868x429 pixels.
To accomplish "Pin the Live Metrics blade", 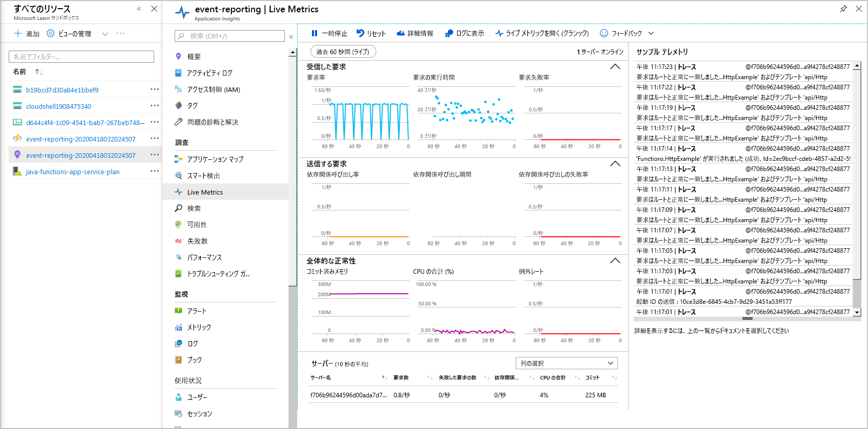I will coord(843,9).
